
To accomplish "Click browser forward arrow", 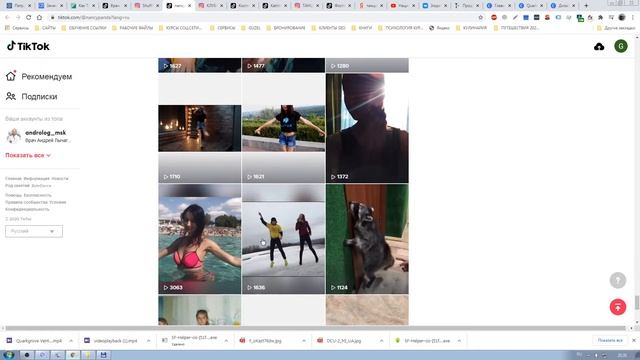I will [x=18, y=18].
